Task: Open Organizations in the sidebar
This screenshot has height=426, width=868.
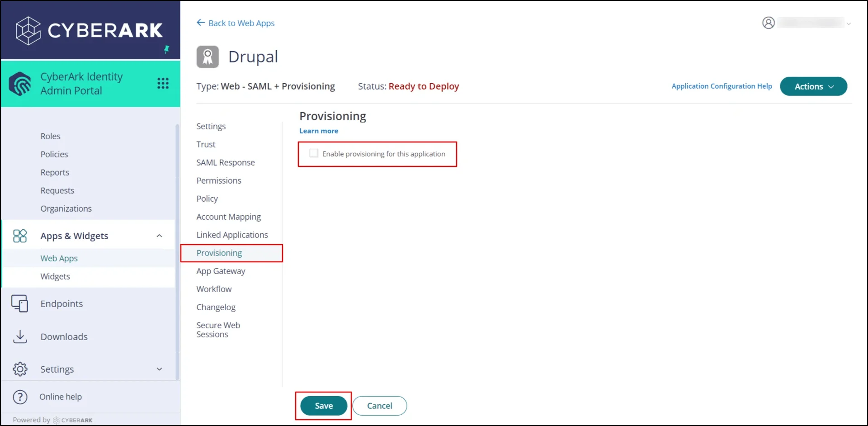Action: [66, 208]
